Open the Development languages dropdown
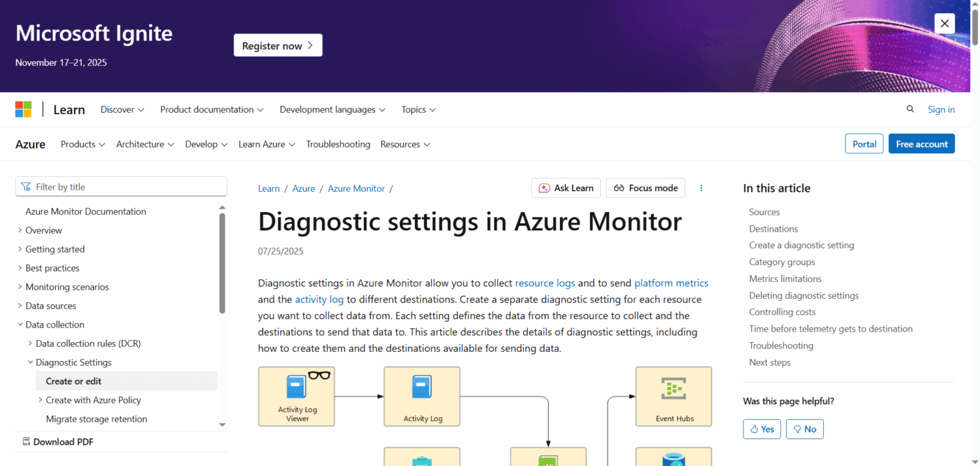The width and height of the screenshot is (980, 466). coord(332,109)
